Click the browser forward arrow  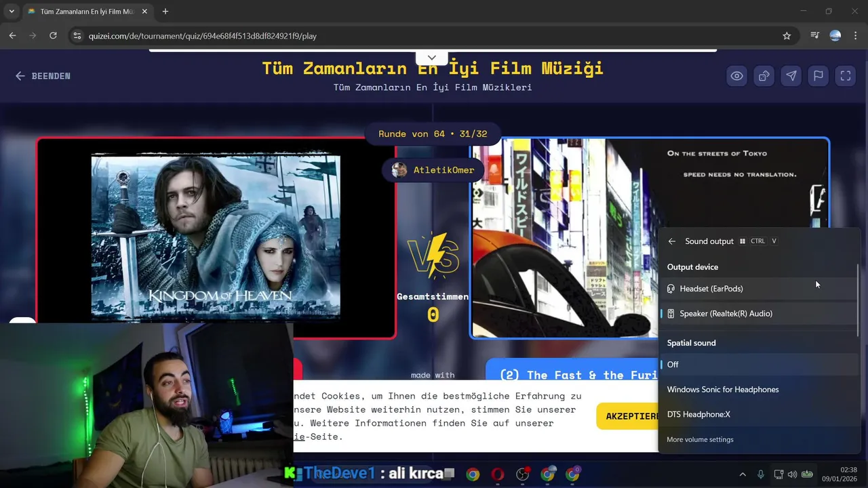click(33, 36)
